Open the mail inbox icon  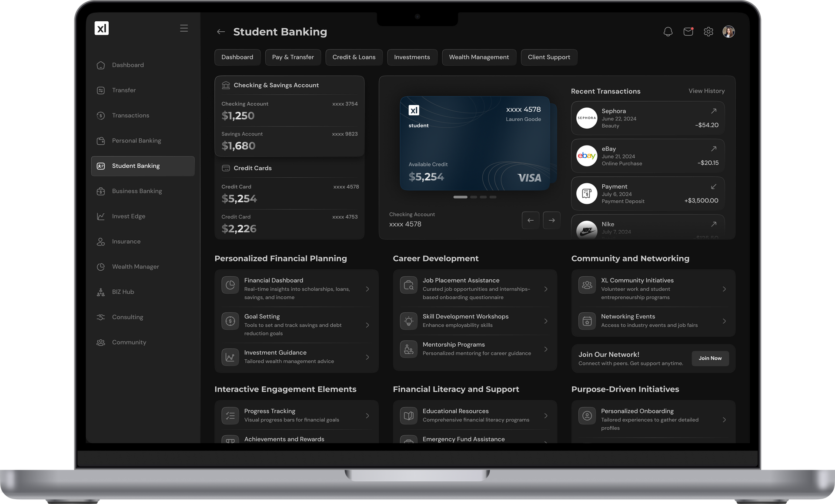[688, 32]
